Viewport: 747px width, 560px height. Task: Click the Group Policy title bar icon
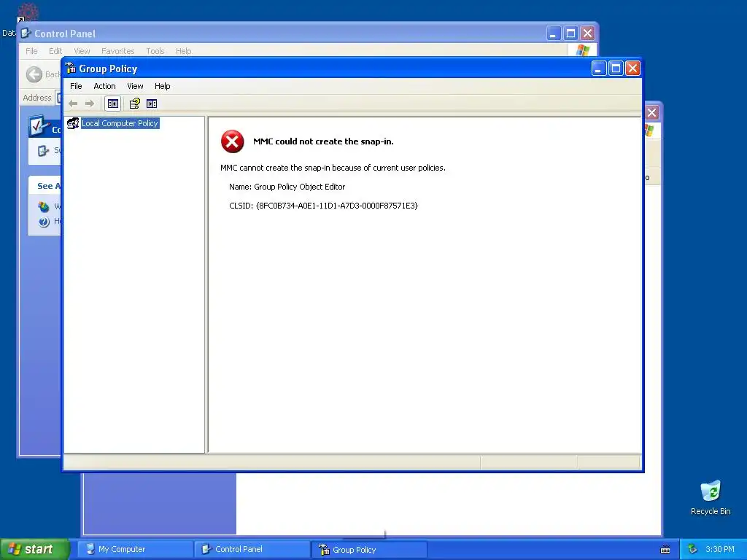pyautogui.click(x=71, y=69)
